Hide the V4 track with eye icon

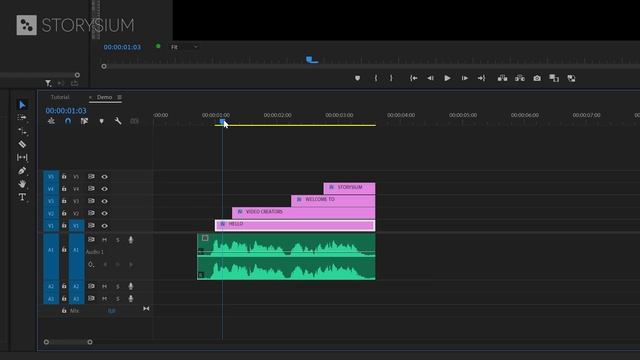[x=104, y=189]
